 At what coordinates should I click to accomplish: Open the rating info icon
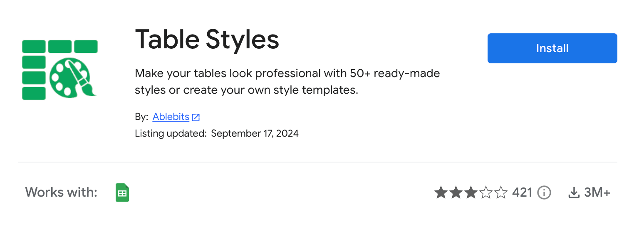544,192
